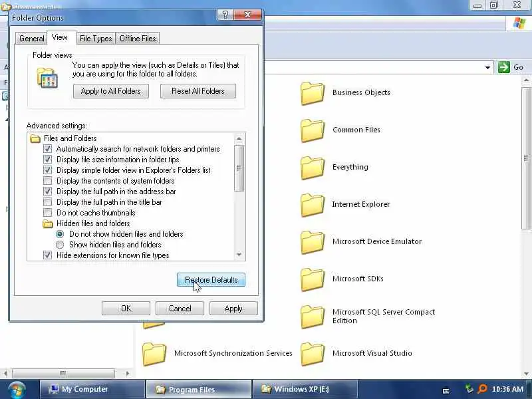Click the green Go arrow icon

tap(504, 67)
